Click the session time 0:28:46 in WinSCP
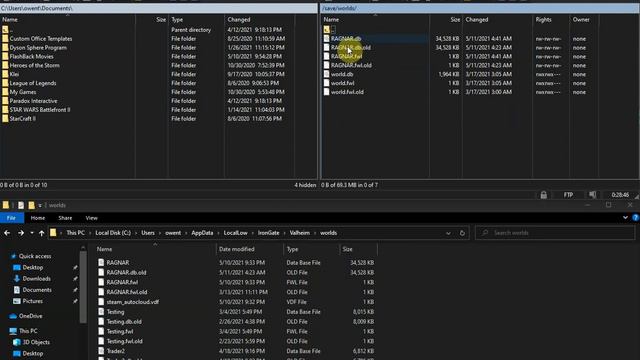 point(620,195)
